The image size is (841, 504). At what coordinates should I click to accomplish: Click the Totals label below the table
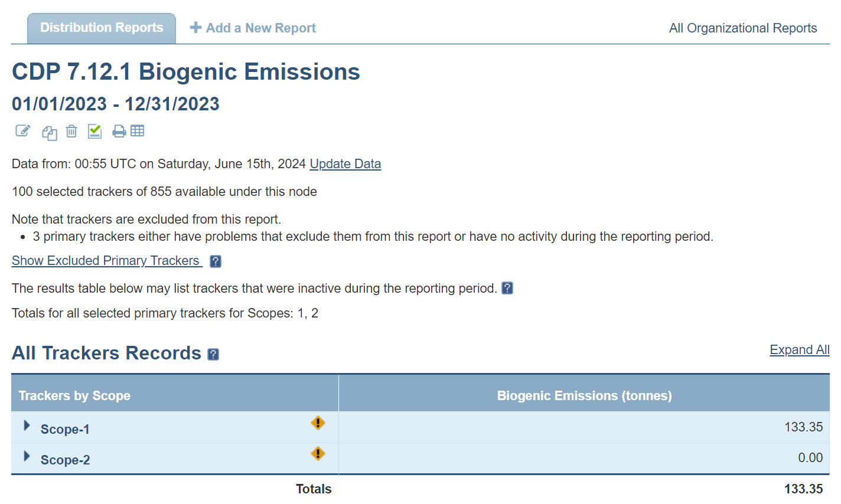(x=314, y=489)
